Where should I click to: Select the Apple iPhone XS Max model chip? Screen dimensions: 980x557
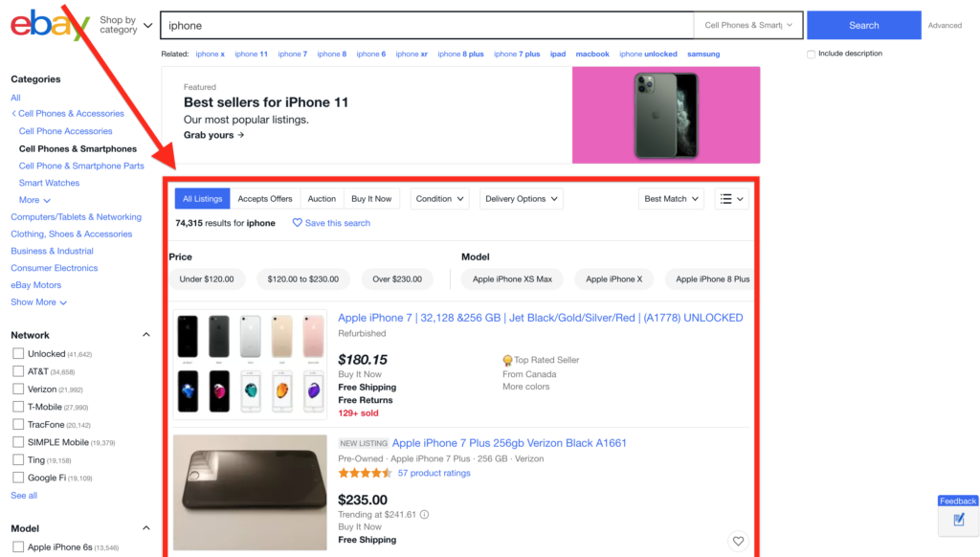[x=513, y=279]
